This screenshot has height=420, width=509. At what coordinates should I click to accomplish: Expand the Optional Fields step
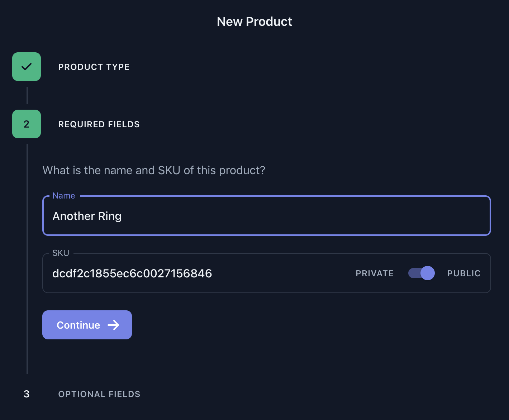tap(99, 394)
